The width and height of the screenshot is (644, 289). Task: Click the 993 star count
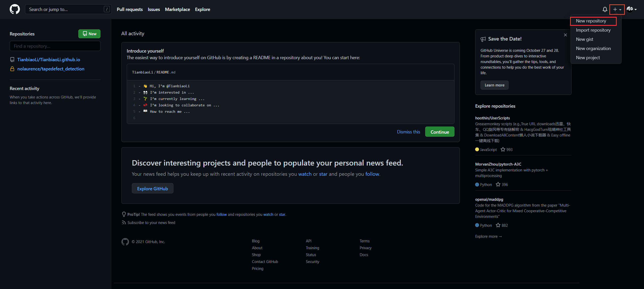click(x=509, y=149)
